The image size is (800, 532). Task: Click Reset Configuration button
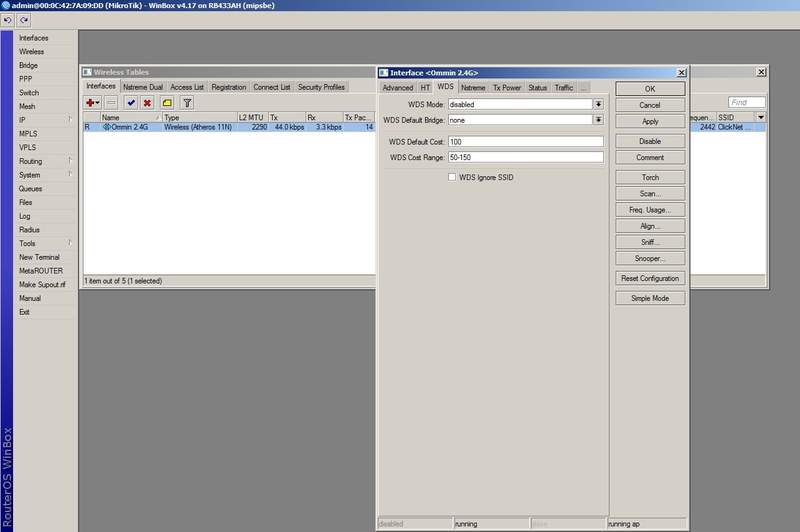tap(650, 278)
